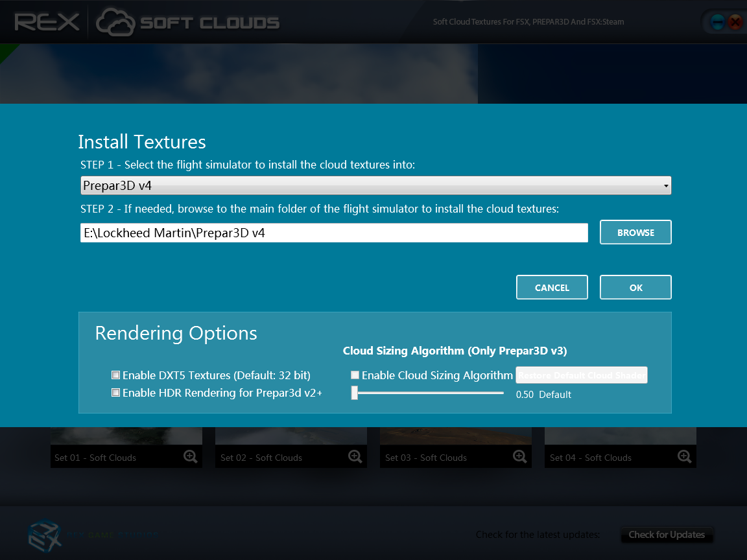Click CANCEL to dismiss install dialog
The width and height of the screenshot is (747, 560).
[x=552, y=287]
